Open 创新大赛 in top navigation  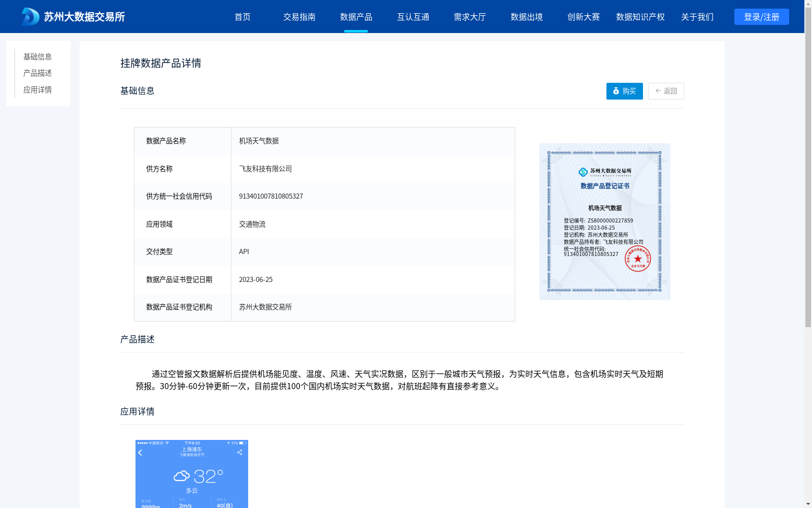click(x=584, y=17)
